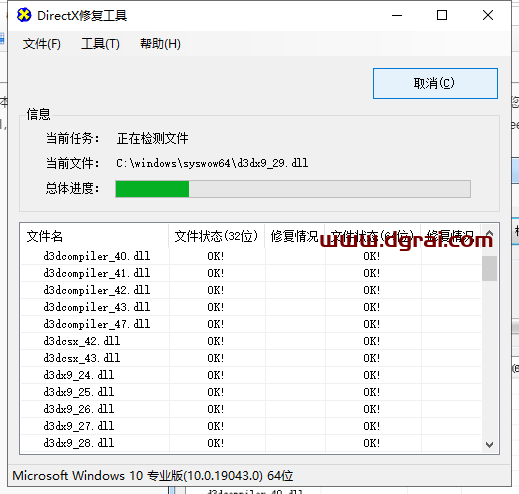Click the green overall progress bar
This screenshot has width=519, height=494.
click(x=293, y=189)
